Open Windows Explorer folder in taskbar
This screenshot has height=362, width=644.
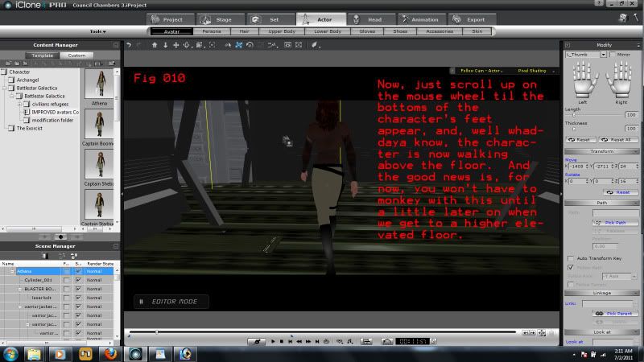(x=35, y=354)
